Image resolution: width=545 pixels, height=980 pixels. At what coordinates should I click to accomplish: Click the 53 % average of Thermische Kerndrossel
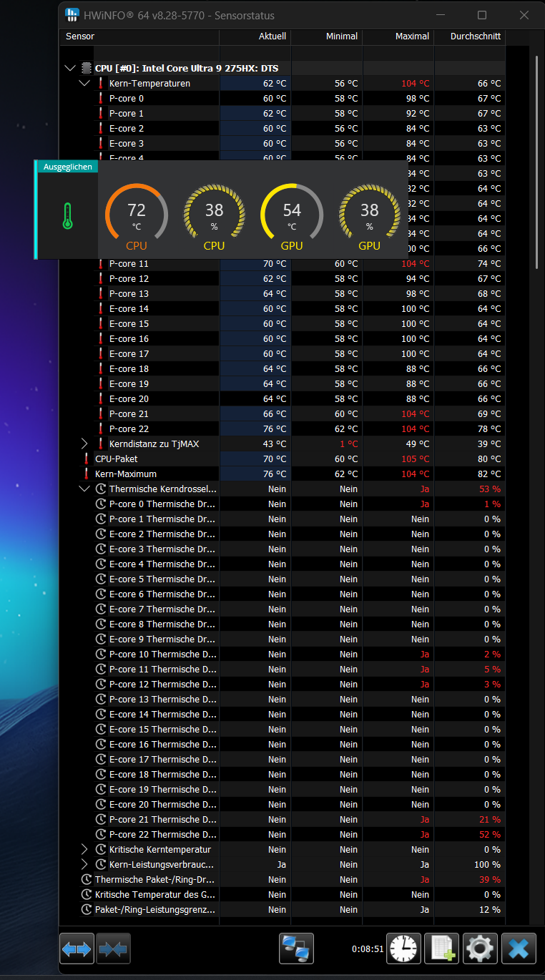[490, 489]
